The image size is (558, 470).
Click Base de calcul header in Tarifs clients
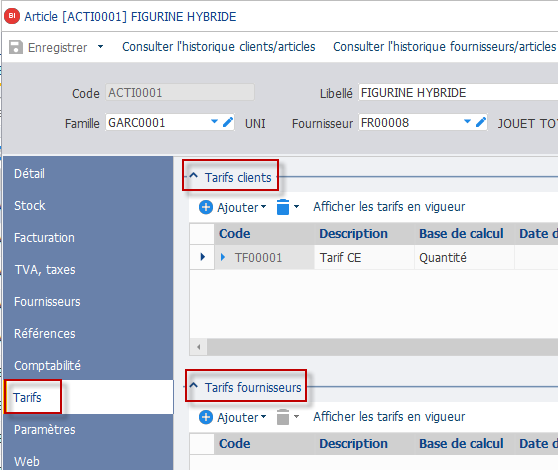[464, 234]
